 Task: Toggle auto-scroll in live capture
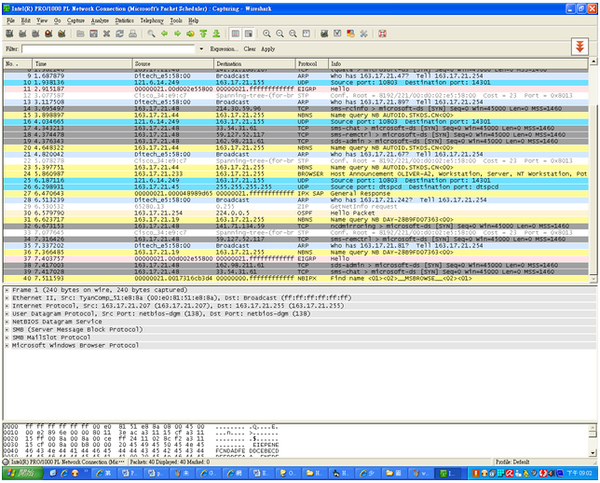[248, 34]
